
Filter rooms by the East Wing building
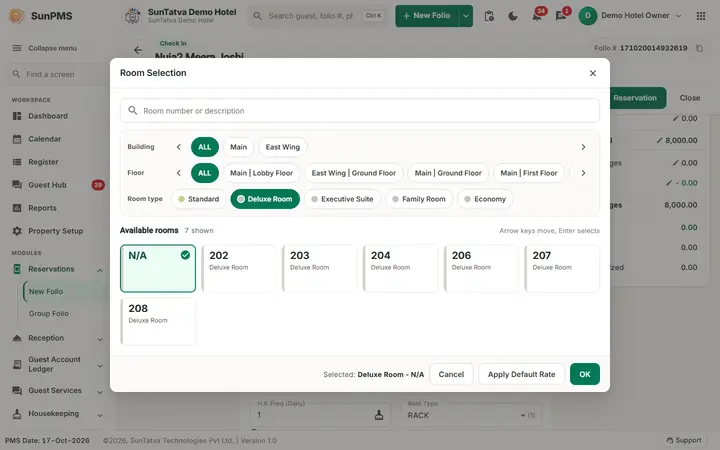pyautogui.click(x=282, y=147)
